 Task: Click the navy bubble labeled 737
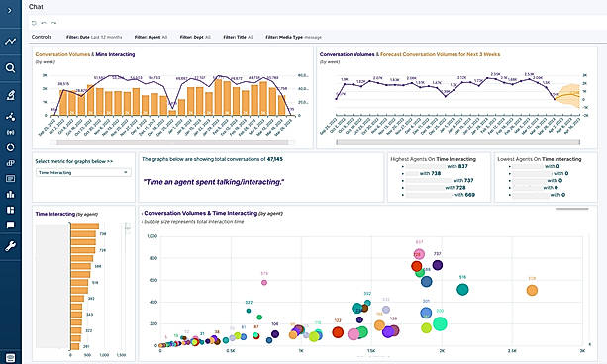tap(438, 265)
